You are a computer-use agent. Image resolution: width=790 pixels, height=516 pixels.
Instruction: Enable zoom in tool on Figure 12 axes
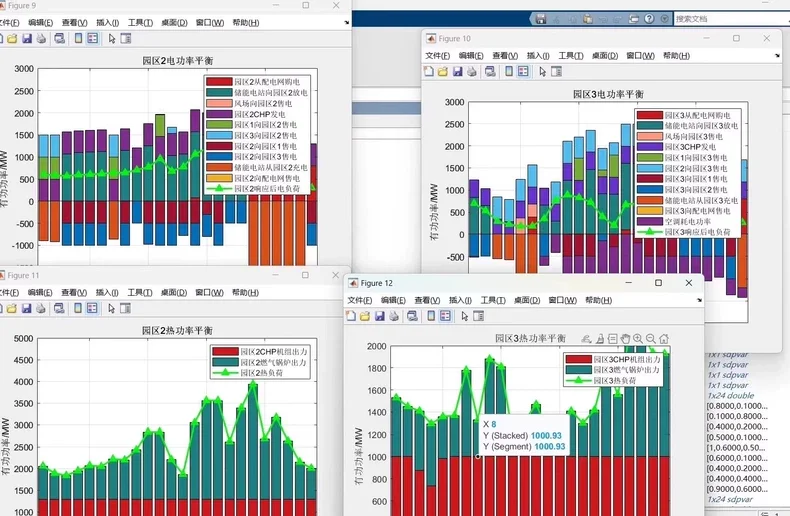coord(638,339)
